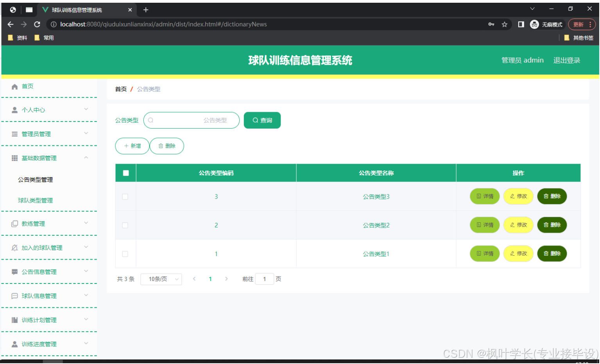Open the 其他书签 folder
Image resolution: width=600 pixels, height=364 pixels.
point(579,38)
